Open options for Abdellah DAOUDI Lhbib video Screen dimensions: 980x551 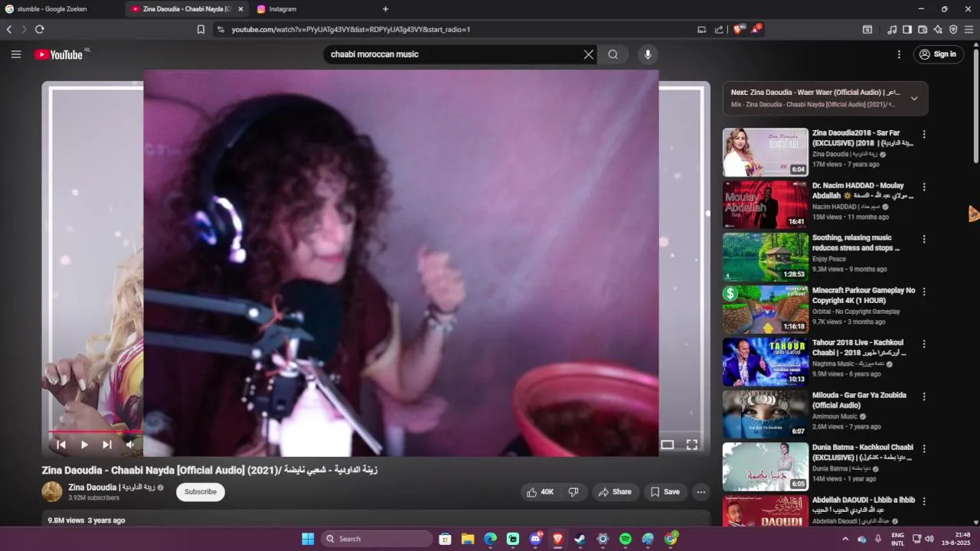924,501
